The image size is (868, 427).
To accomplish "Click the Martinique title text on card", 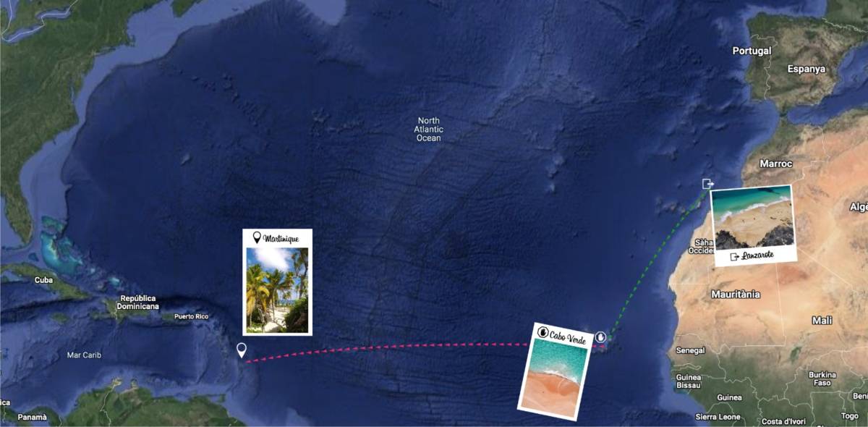I will pos(281,238).
